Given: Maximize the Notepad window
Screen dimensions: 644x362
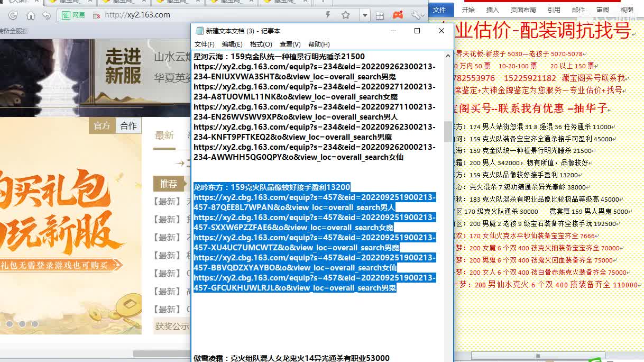Looking at the screenshot, I should point(417,31).
